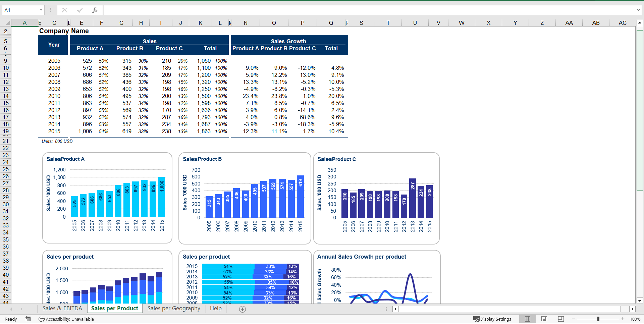Click the macro recording icon in status bar
The height and width of the screenshot is (324, 644).
[28, 319]
